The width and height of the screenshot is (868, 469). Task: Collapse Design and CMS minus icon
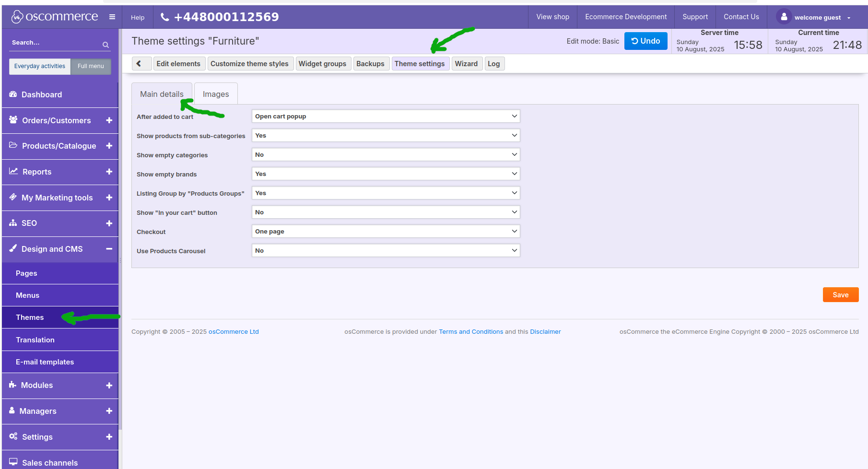[109, 249]
